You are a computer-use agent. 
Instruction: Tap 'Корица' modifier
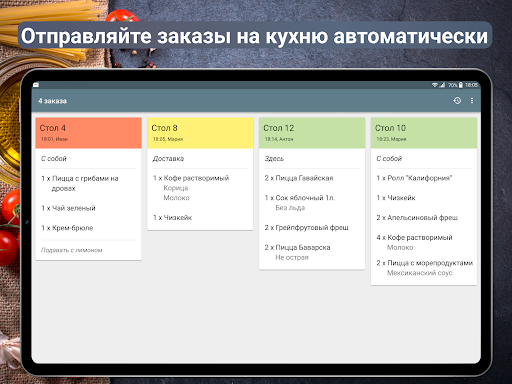pos(176,188)
